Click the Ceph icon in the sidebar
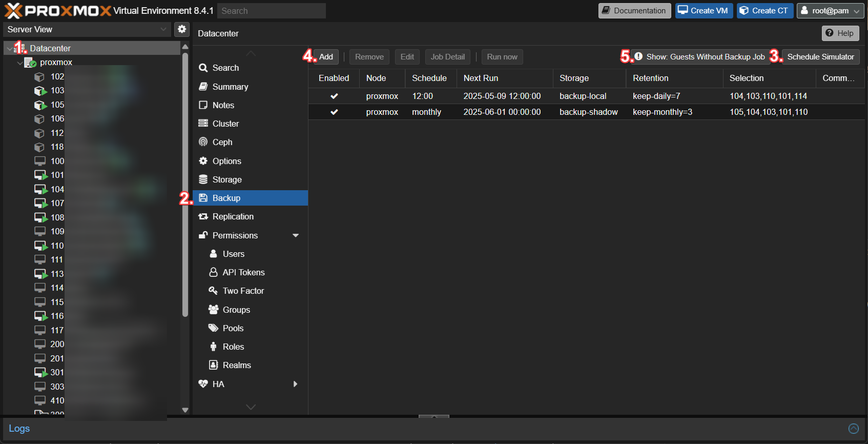868x444 pixels. tap(203, 142)
